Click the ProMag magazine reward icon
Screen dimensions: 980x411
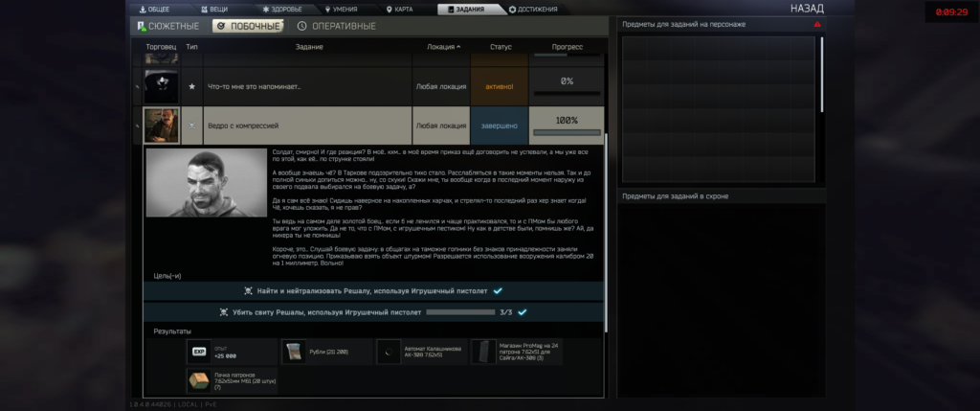pos(482,352)
